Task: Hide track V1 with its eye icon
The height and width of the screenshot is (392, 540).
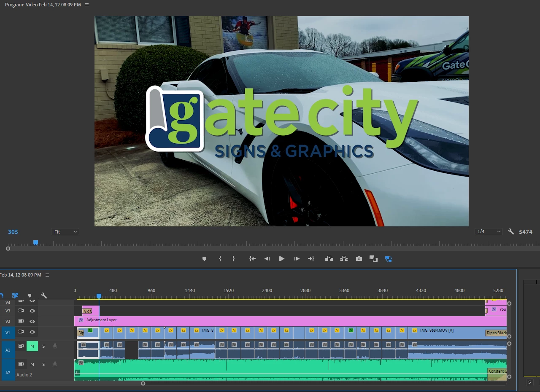Action: (32, 332)
